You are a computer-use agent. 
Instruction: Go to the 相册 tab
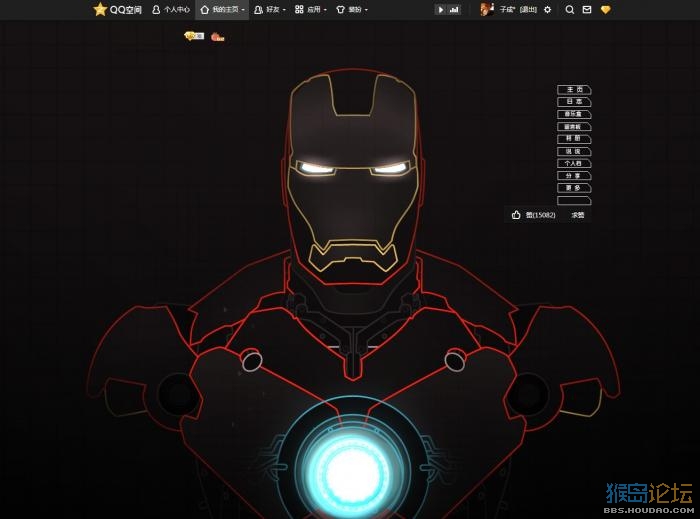[x=574, y=139]
